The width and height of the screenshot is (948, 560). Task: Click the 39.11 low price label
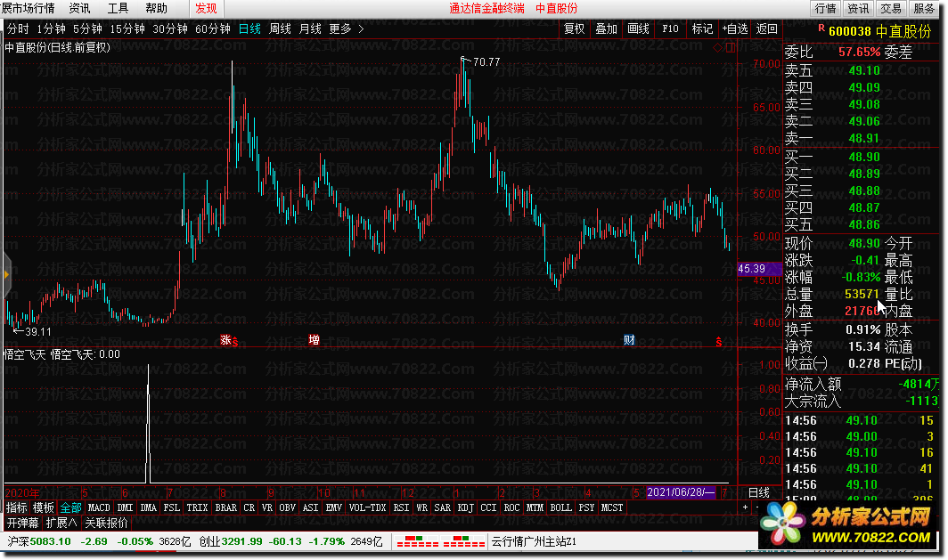click(38, 332)
